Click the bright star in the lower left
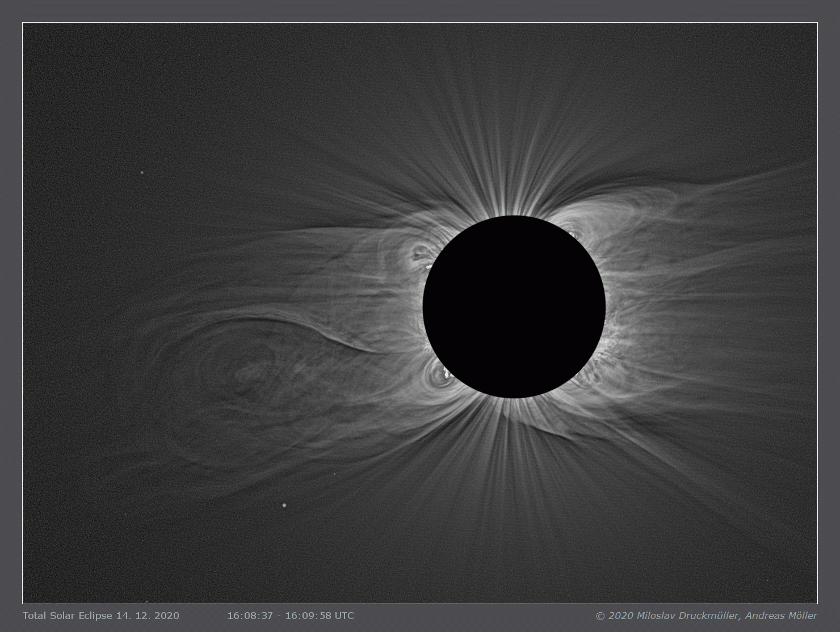The image size is (840, 632). click(x=284, y=504)
